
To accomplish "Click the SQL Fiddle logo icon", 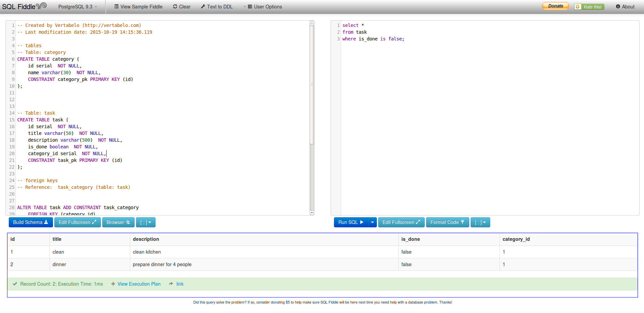I will (41, 6).
